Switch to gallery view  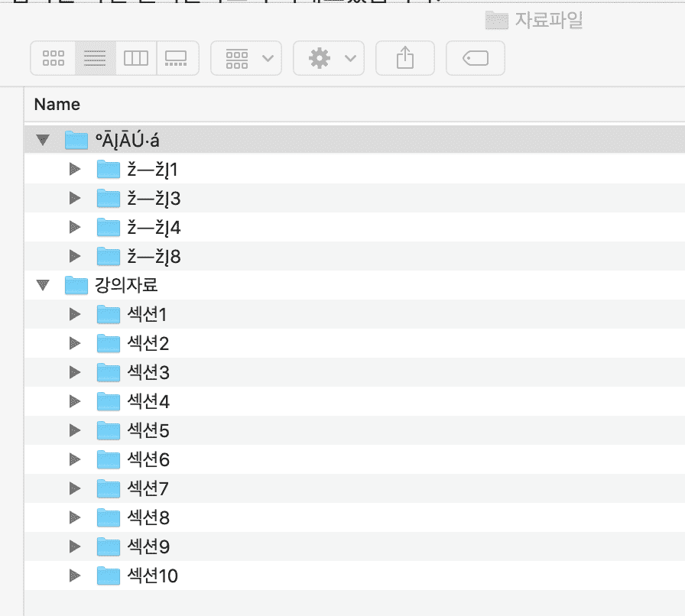point(177,58)
